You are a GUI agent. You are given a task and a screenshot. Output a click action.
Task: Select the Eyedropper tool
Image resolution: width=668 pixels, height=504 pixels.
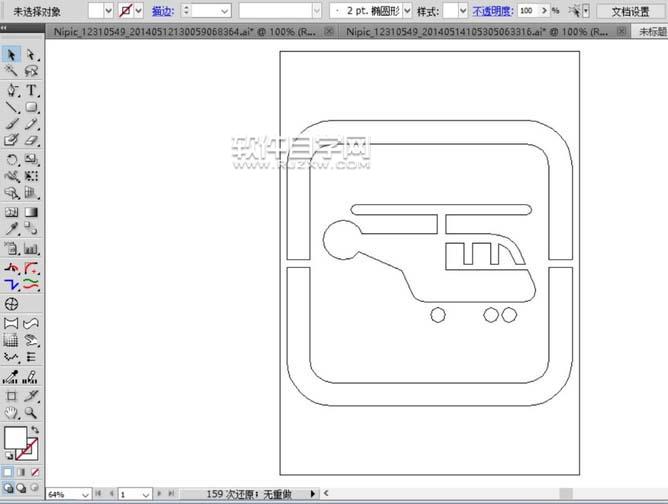click(12, 229)
